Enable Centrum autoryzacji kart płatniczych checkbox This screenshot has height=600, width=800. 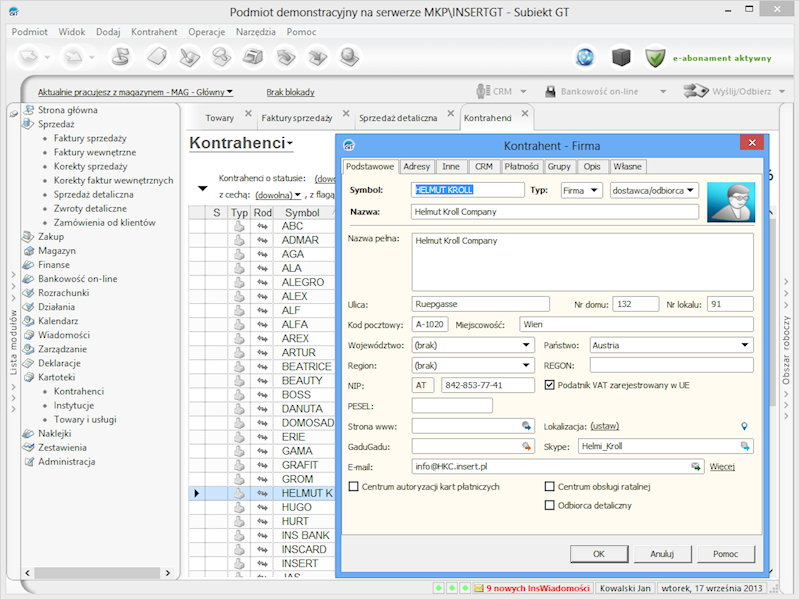(354, 486)
